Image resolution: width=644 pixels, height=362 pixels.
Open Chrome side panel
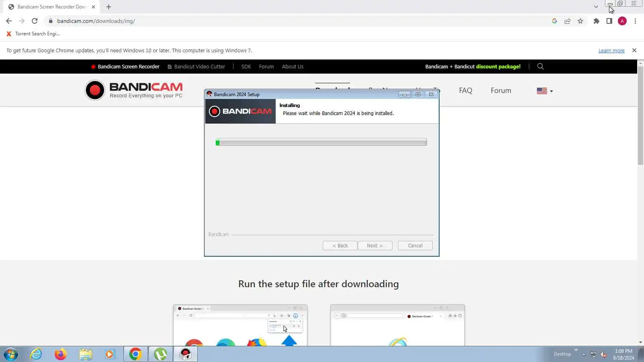(x=609, y=21)
